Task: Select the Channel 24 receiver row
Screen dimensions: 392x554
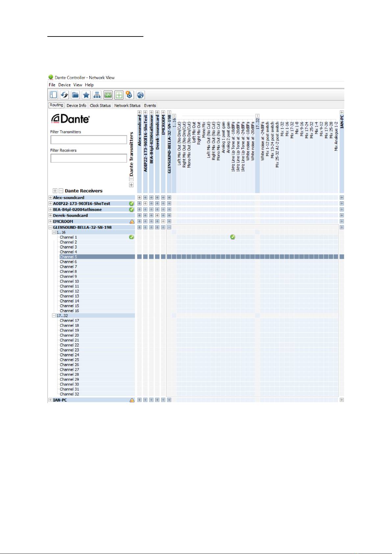Action: tap(97, 355)
